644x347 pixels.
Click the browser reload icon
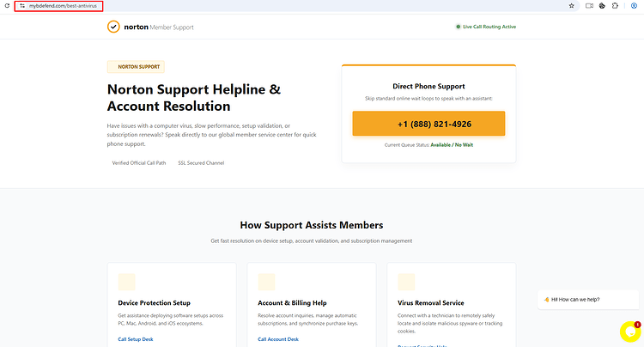click(7, 6)
